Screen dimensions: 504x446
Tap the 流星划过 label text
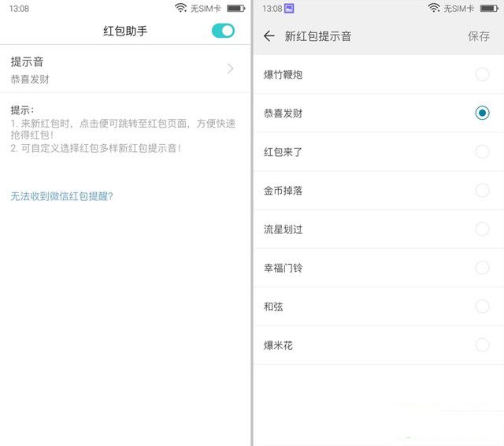pyautogui.click(x=283, y=229)
